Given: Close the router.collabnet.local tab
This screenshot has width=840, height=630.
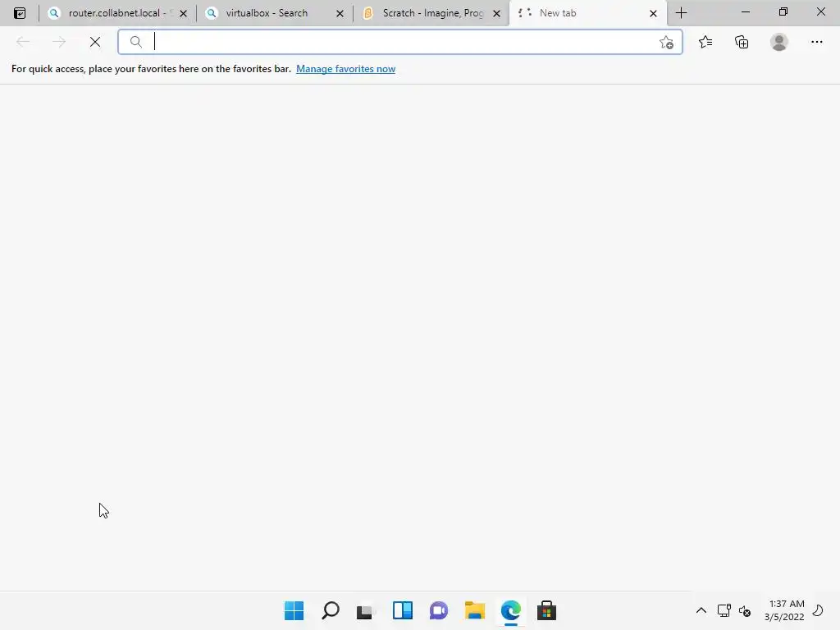Looking at the screenshot, I should (183, 13).
